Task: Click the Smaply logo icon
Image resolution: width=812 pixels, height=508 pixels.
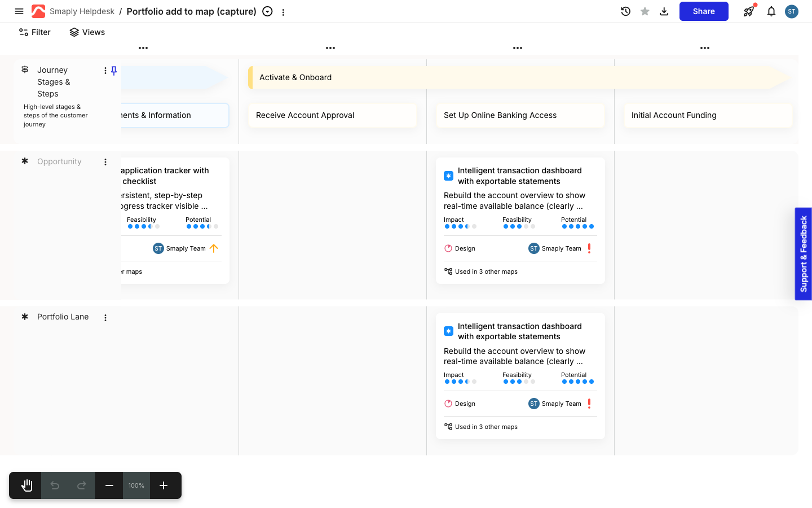Action: click(38, 11)
